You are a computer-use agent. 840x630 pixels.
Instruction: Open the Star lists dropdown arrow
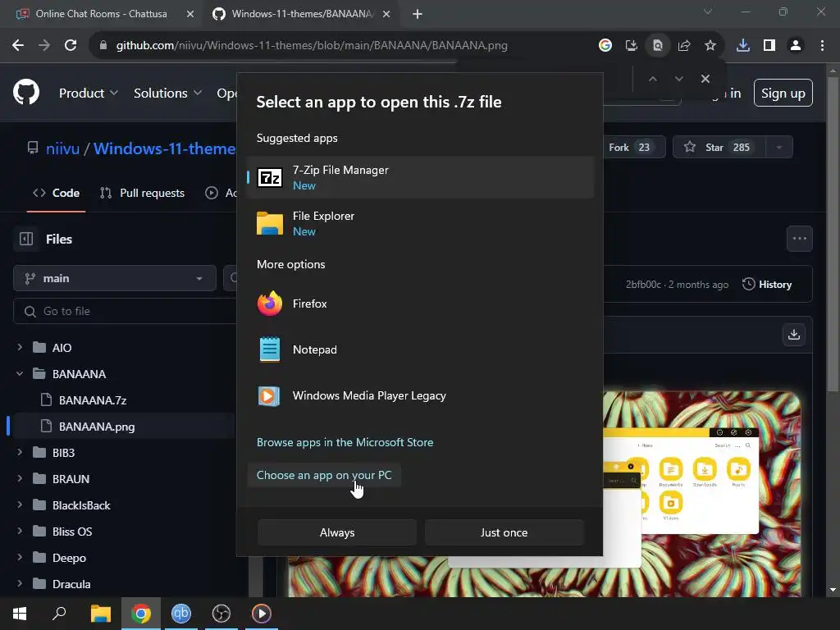(779, 148)
